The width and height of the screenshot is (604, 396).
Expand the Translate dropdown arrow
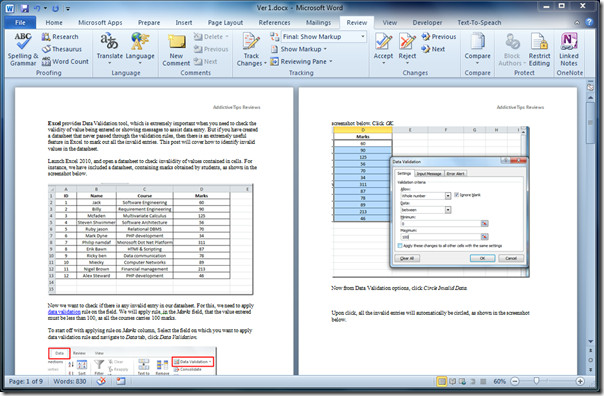tap(110, 63)
